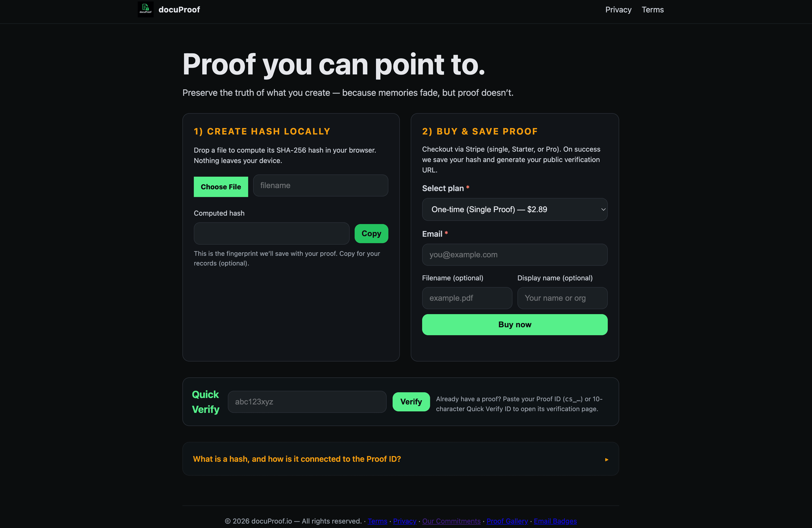812x528 pixels.
Task: Select the computed hash text box
Action: click(x=271, y=233)
